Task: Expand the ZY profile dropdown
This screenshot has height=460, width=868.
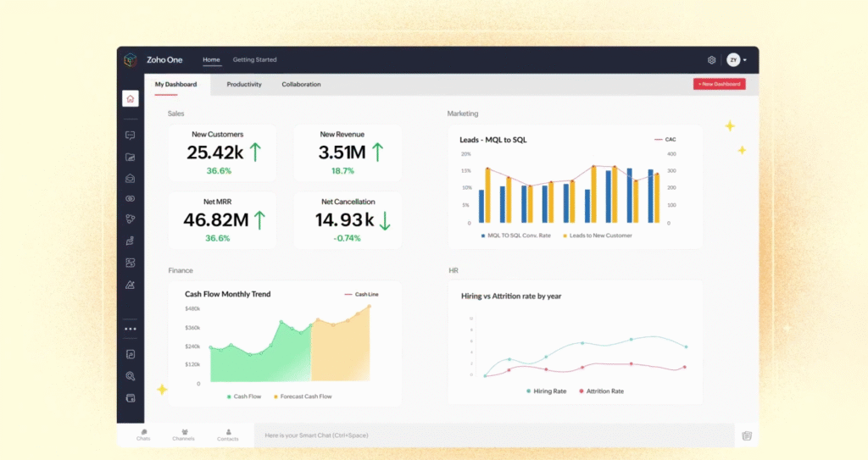Action: click(x=736, y=60)
